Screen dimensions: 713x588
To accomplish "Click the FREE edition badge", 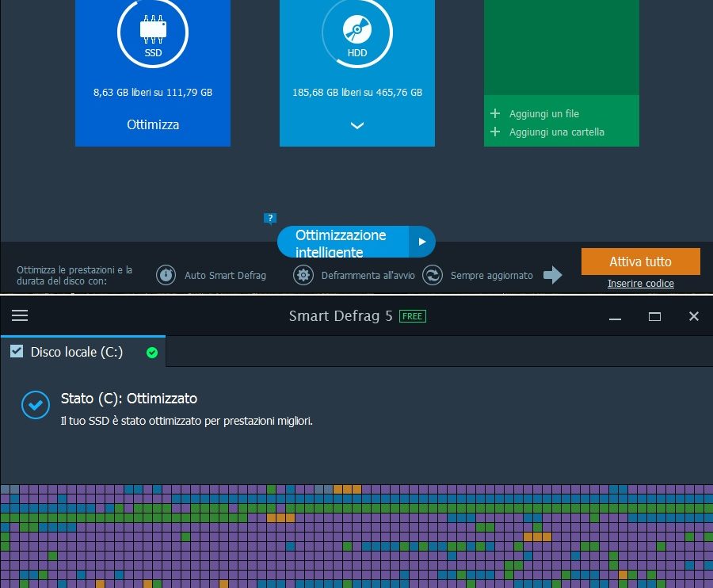I will click(412, 316).
